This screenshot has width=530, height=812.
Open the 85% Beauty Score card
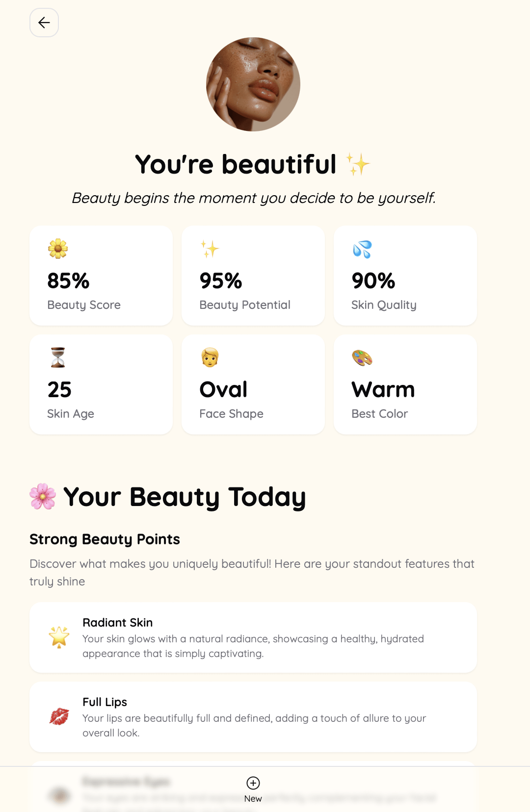coord(101,276)
